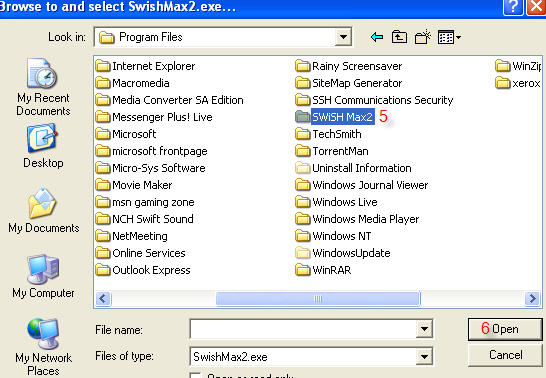The image size is (546, 378).
Task: Select the Windows Media Player folder
Action: point(357,219)
